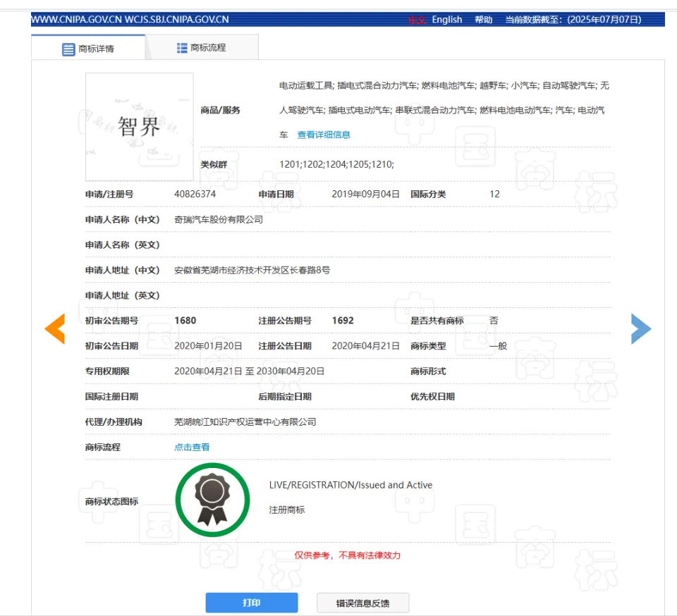
Task: Click the 错误信息反馈 button
Action: pos(362,603)
